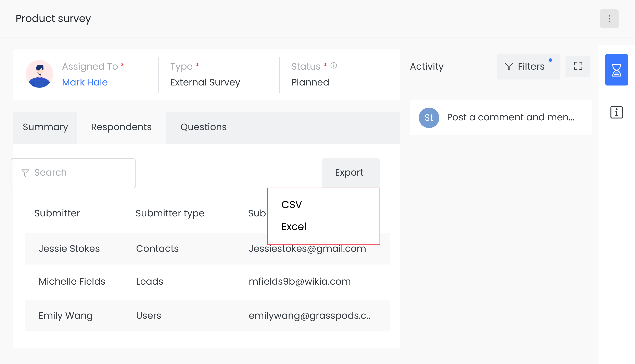The width and height of the screenshot is (635, 364).
Task: Choose CSV from export menu
Action: click(291, 205)
